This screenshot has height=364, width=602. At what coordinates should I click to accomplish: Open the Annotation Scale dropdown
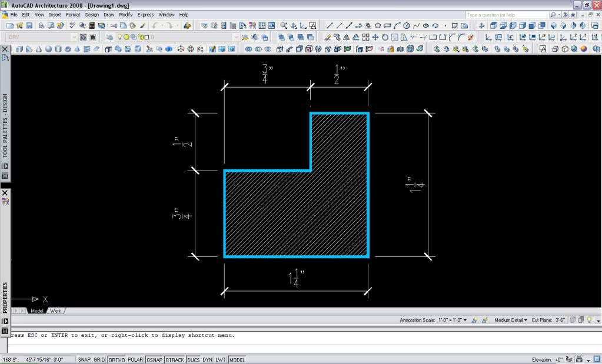[465, 320]
